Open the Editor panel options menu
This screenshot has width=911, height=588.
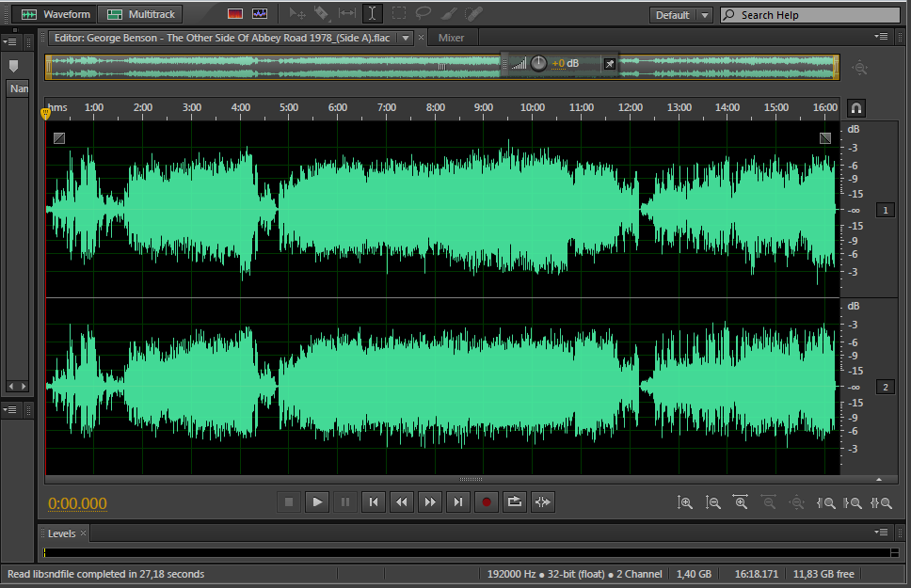(x=881, y=36)
